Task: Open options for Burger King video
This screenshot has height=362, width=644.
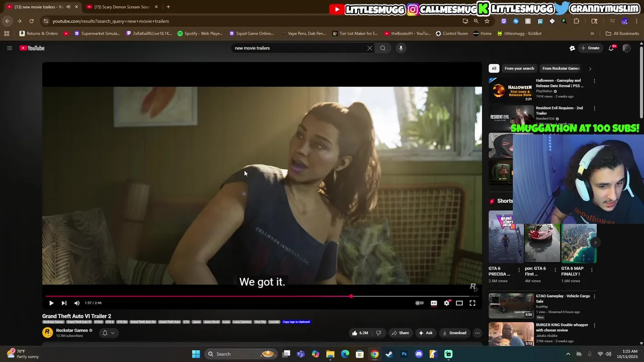Action: (594, 325)
